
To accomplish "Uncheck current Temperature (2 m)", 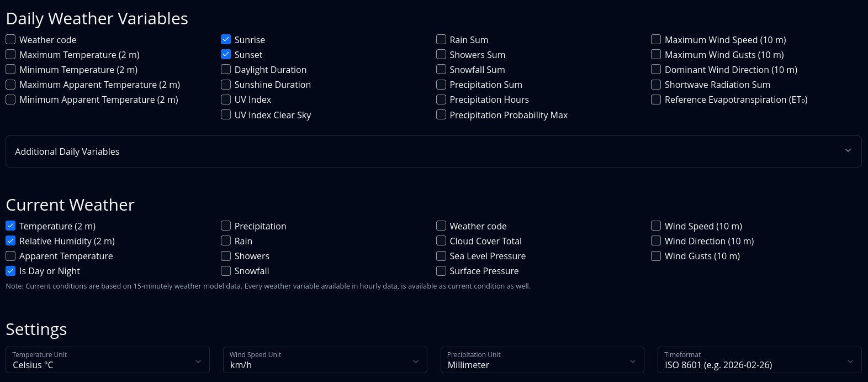I will click(10, 226).
